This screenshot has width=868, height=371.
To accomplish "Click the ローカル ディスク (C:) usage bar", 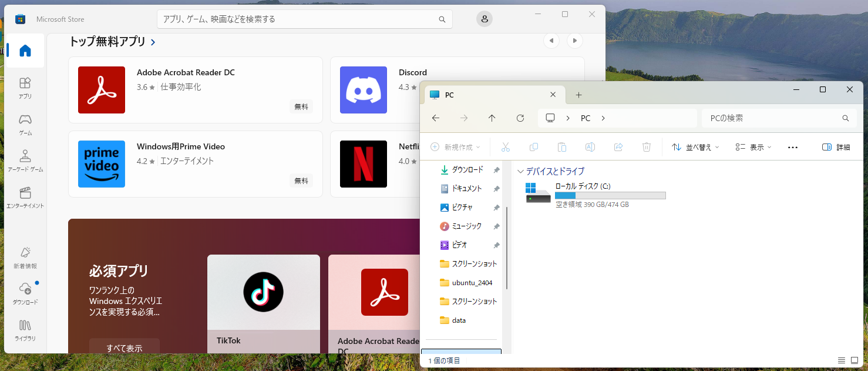I will tap(610, 195).
